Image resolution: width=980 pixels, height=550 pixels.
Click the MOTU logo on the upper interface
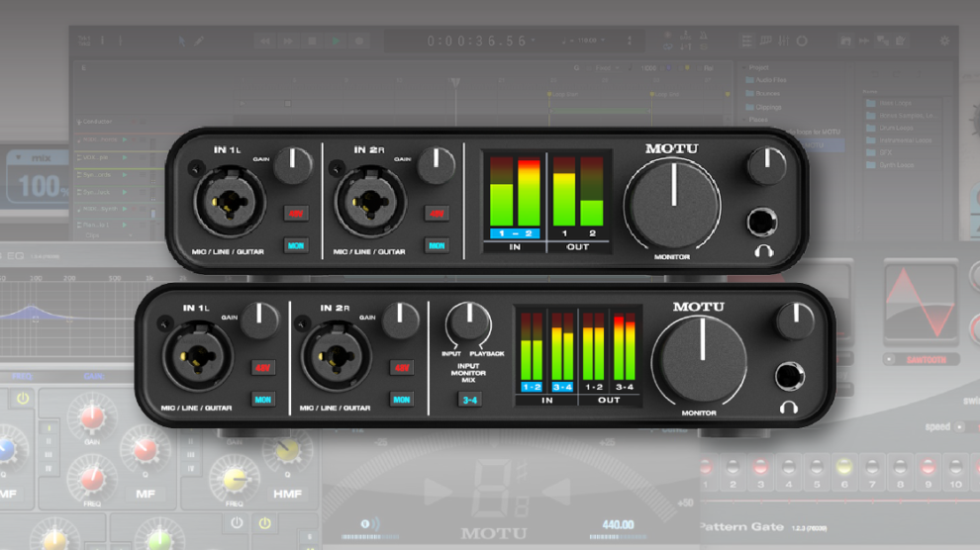tap(671, 149)
